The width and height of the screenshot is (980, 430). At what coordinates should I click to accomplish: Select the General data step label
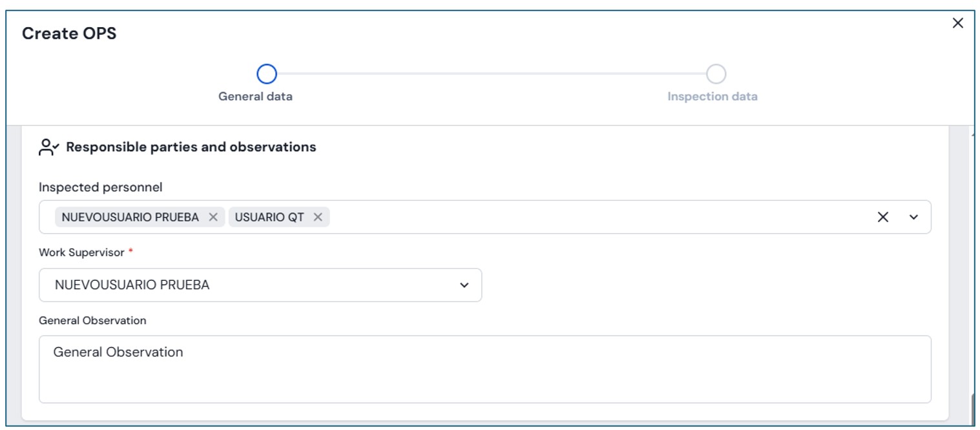tap(255, 97)
